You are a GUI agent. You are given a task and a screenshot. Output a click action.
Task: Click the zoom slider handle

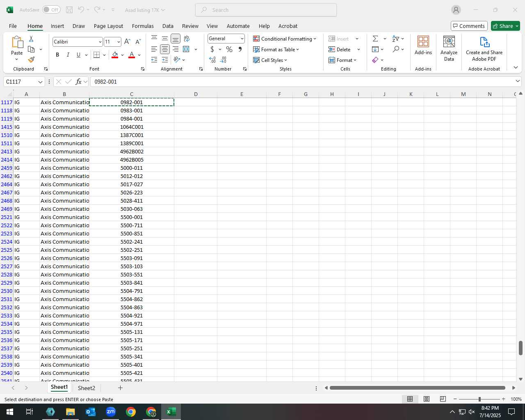479,399
